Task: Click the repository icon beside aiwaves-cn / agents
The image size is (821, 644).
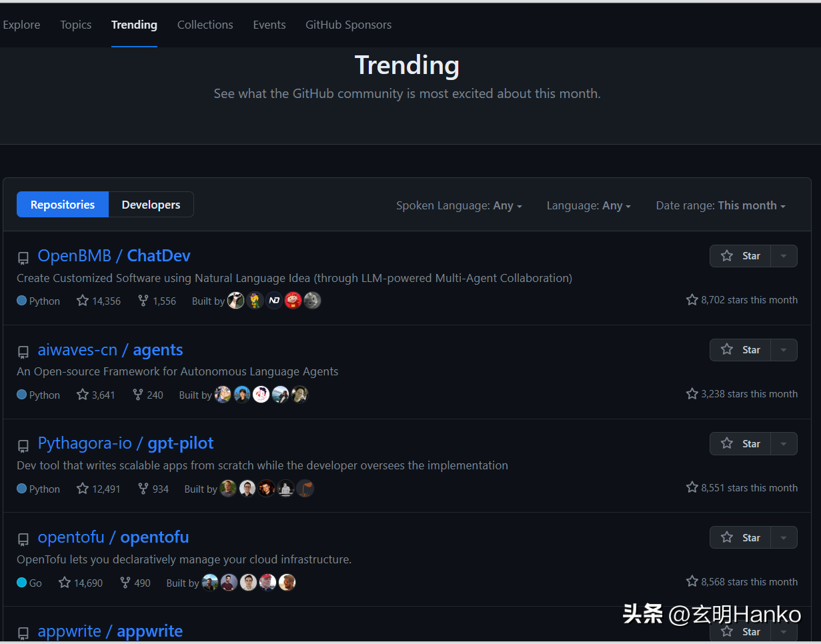Action: (x=23, y=352)
